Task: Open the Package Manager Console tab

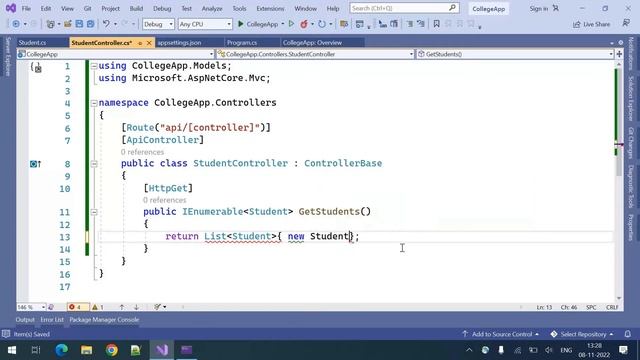Action: pos(104,320)
